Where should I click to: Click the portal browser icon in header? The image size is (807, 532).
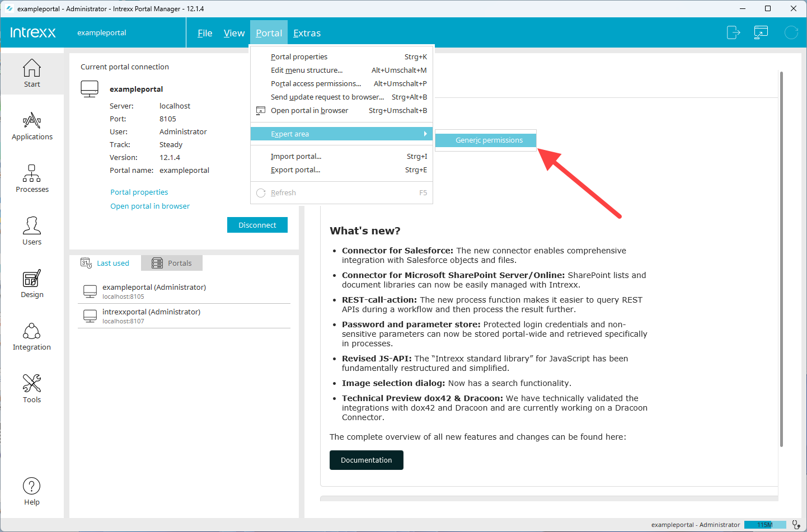pyautogui.click(x=761, y=32)
